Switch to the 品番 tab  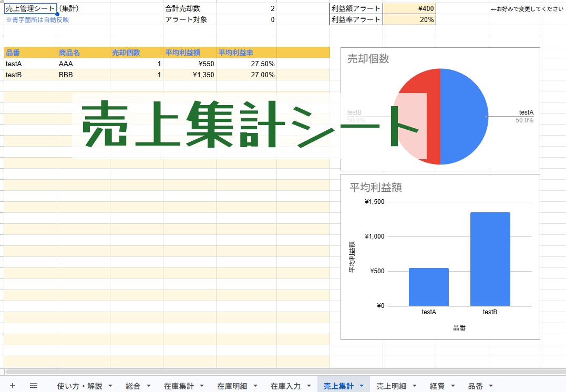coord(476,386)
